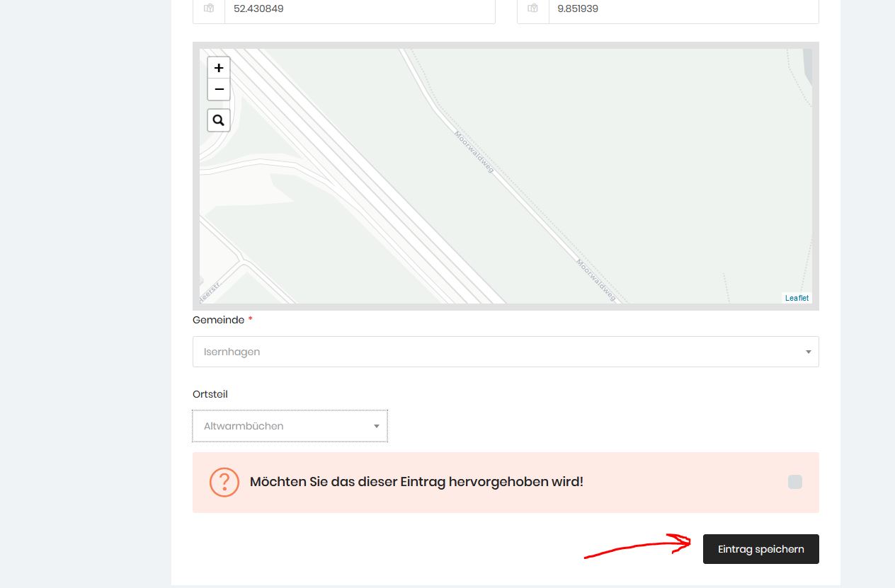Screen dimensions: 895x588
Task: Zoom out the map with minus button
Action: tap(219, 90)
